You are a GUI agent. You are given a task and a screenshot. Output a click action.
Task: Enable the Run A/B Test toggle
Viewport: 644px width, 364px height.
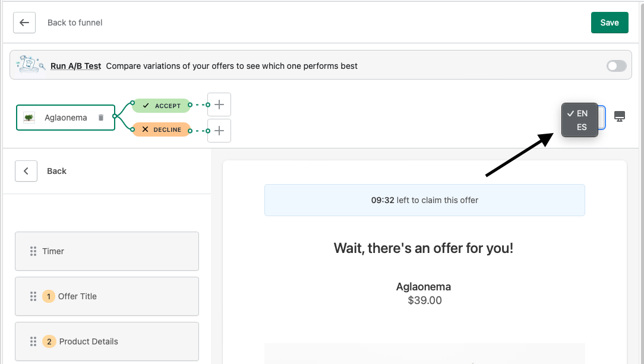pyautogui.click(x=616, y=66)
